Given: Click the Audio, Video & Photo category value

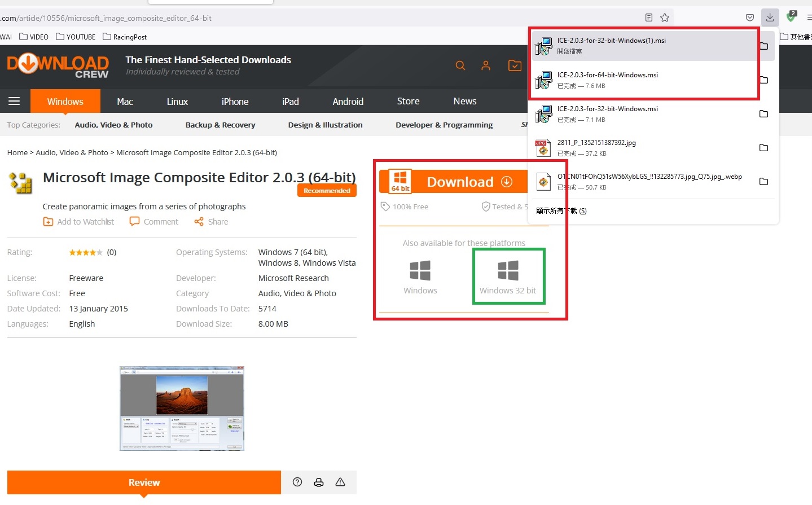Looking at the screenshot, I should point(297,293).
